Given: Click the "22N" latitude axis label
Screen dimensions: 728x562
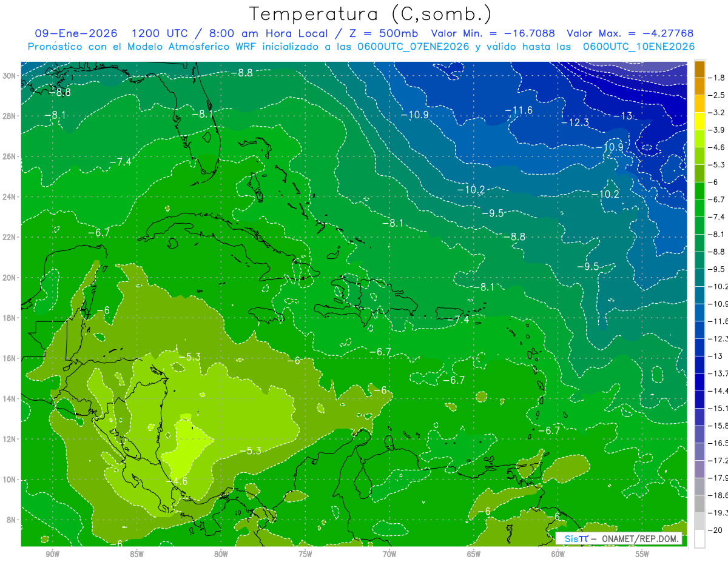Looking at the screenshot, I should (9, 237).
